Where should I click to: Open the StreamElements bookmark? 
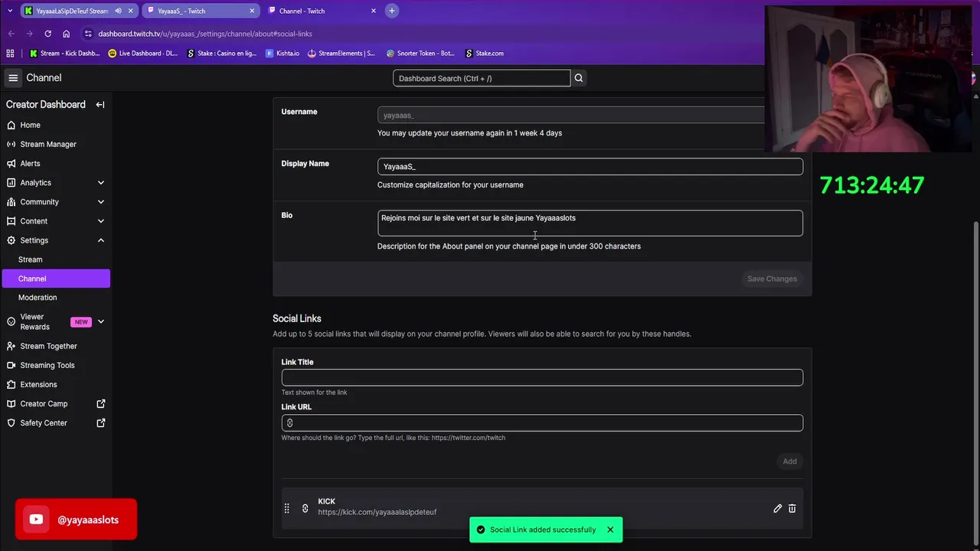[x=341, y=54]
